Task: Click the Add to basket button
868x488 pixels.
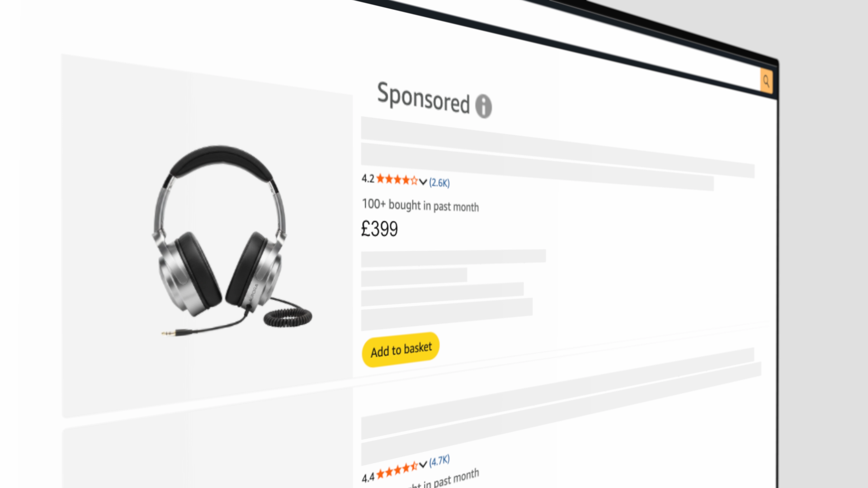Action: click(x=401, y=350)
